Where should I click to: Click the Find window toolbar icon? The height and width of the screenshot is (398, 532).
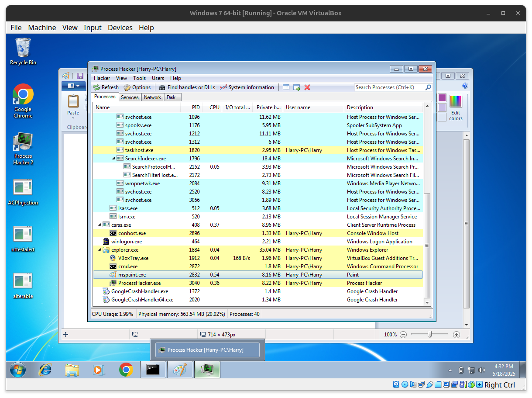286,87
